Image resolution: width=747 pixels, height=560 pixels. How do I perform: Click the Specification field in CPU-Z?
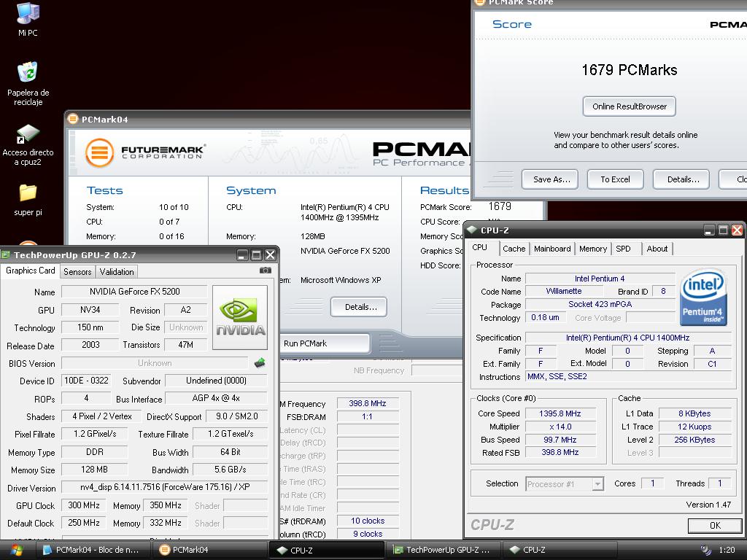click(x=628, y=338)
